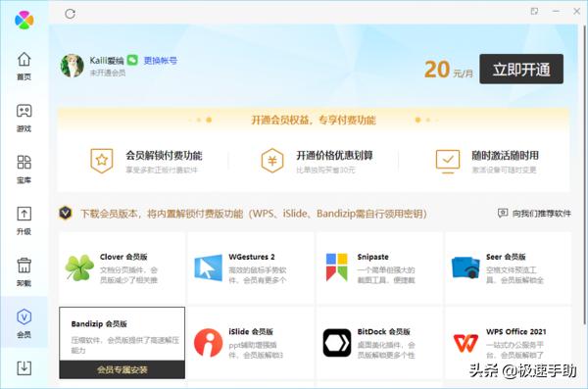Click the member V badge icon
588x389 pixels.
66,213
